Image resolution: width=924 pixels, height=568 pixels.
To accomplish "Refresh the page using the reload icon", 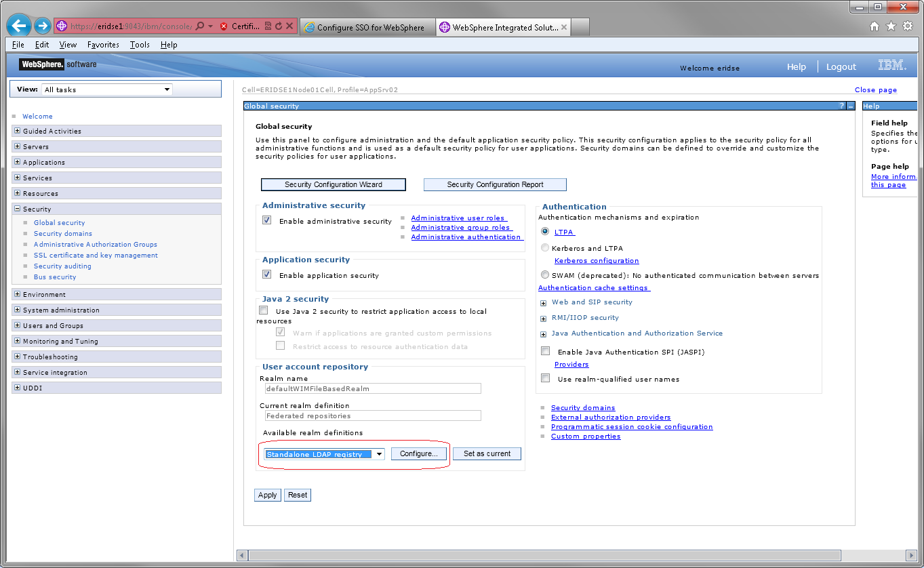I will [x=279, y=26].
